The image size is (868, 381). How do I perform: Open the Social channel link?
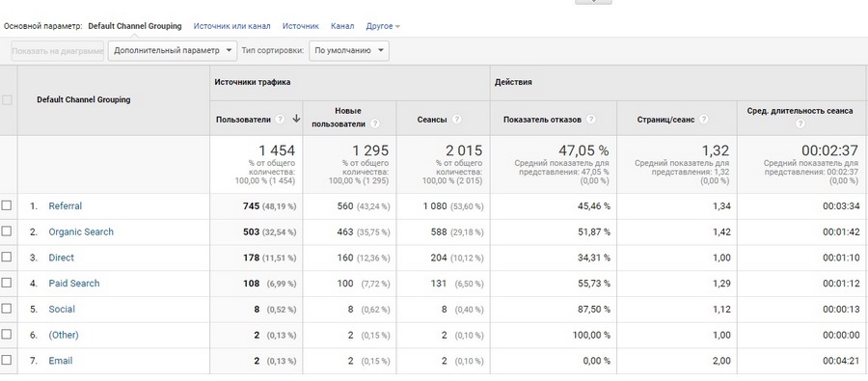click(62, 309)
